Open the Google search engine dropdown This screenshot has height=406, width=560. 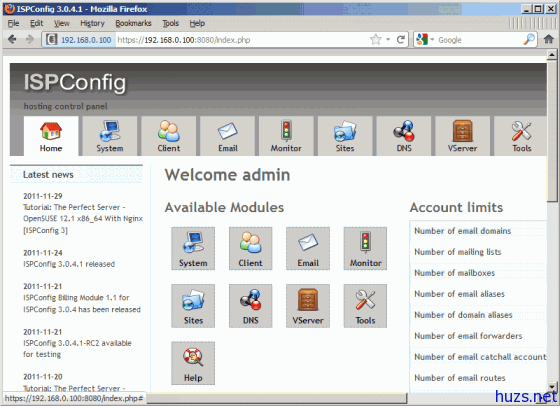pos(425,39)
